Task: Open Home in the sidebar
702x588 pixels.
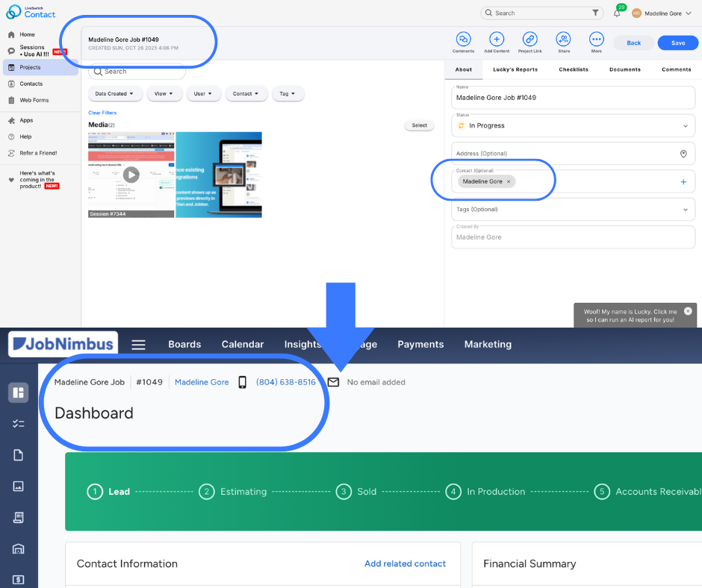Action: 40,34
